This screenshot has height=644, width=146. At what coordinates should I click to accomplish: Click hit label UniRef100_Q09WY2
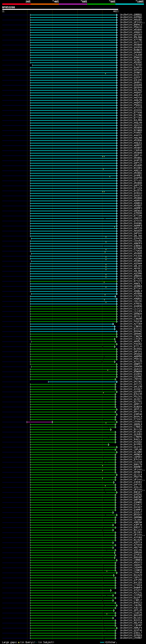tap(131, 72)
